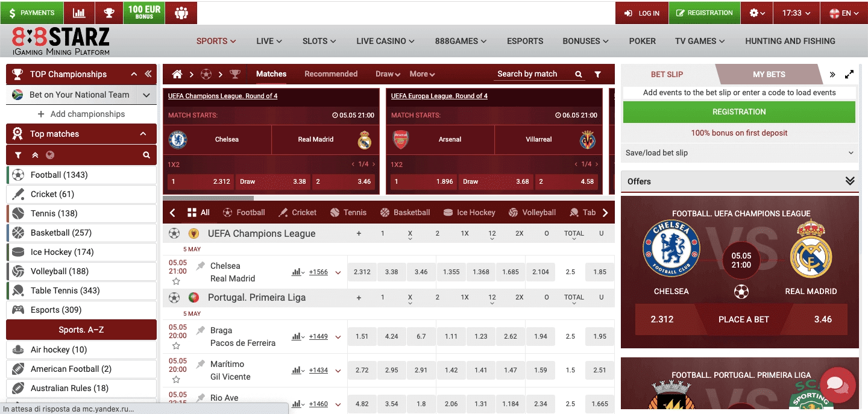
Task: Click the green REGISTRATION button in bet slip
Action: pos(739,111)
